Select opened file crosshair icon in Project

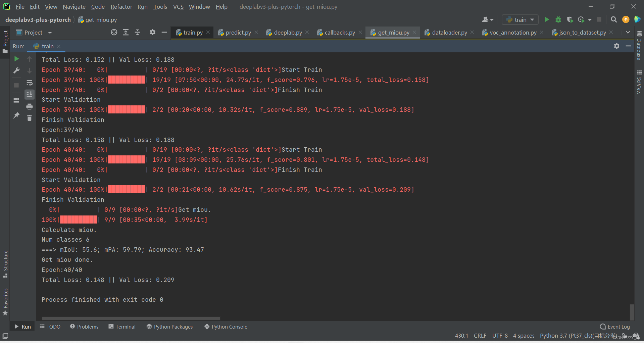point(114,32)
